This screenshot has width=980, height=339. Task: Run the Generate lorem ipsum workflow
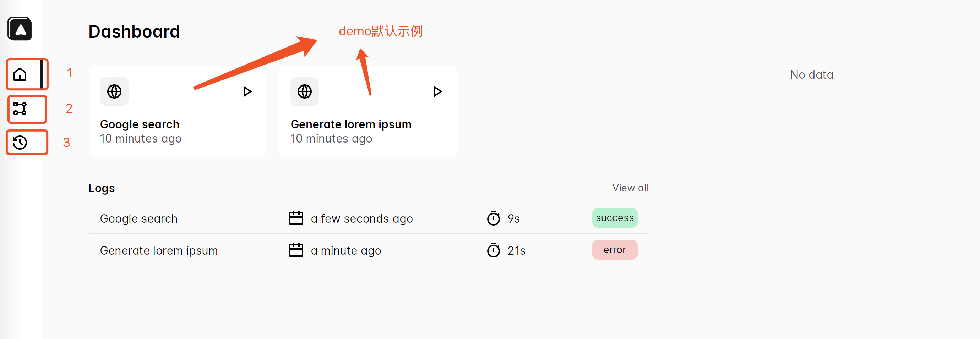pyautogui.click(x=437, y=91)
